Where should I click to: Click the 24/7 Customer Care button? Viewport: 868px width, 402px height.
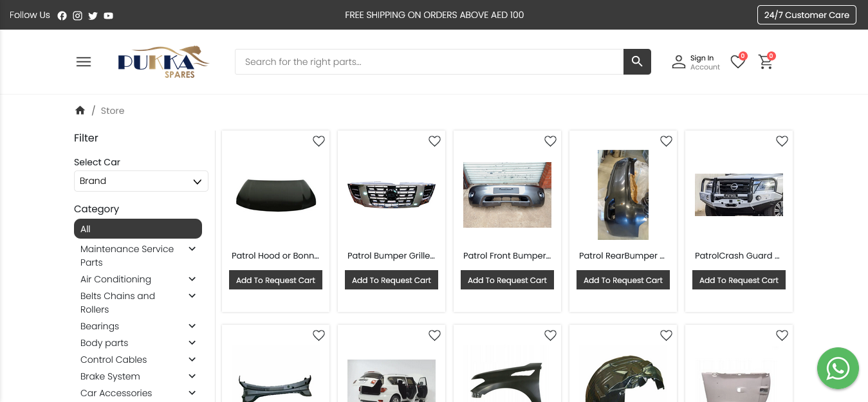(806, 15)
